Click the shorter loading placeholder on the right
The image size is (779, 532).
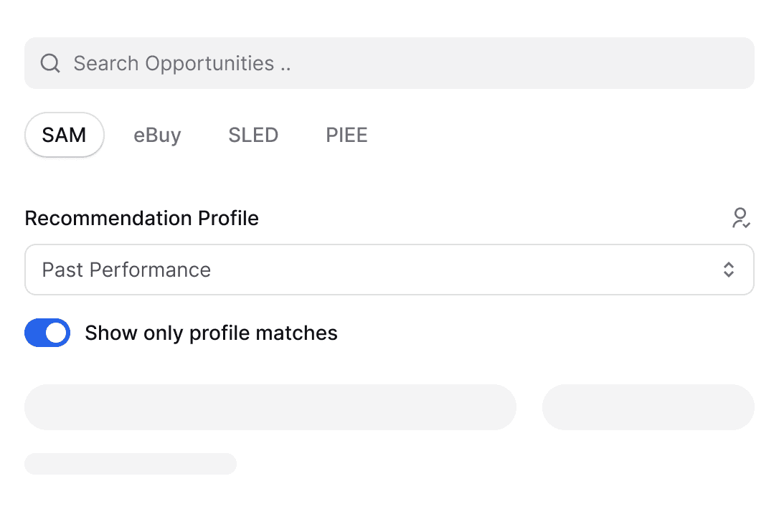click(648, 407)
